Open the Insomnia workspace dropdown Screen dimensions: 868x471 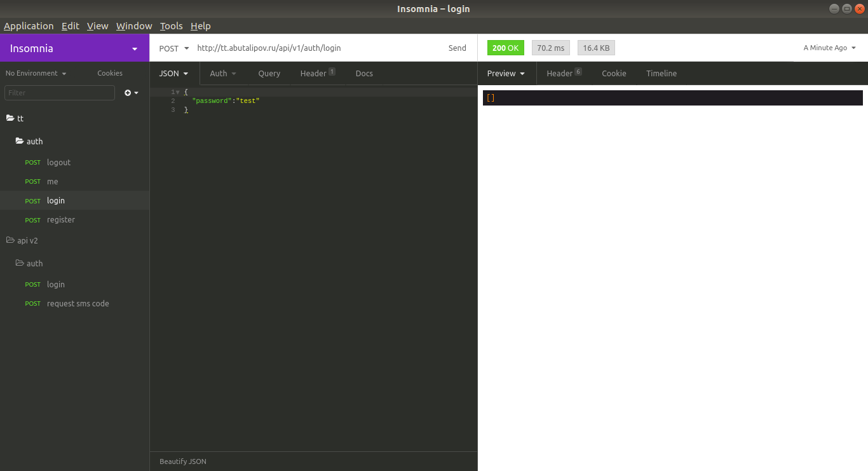(x=74, y=48)
